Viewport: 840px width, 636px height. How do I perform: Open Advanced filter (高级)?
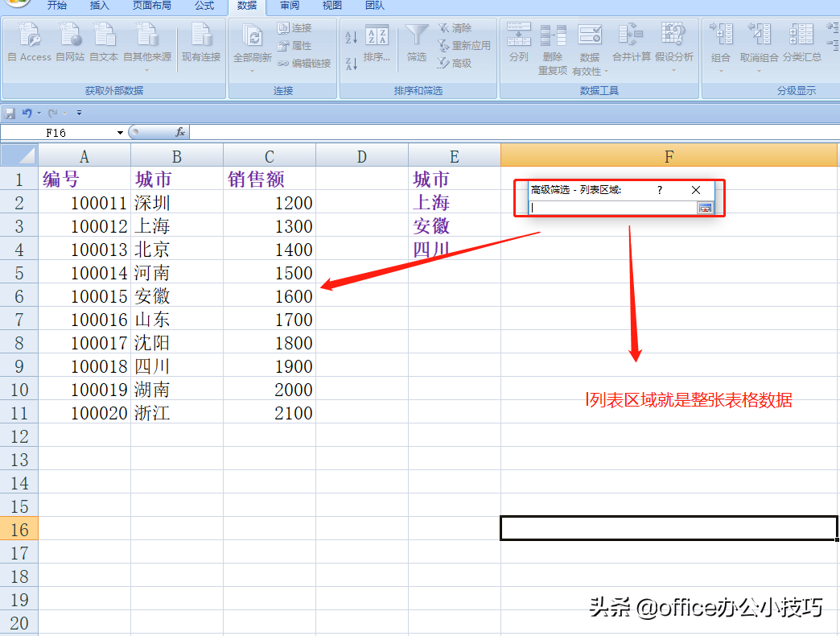coord(455,64)
